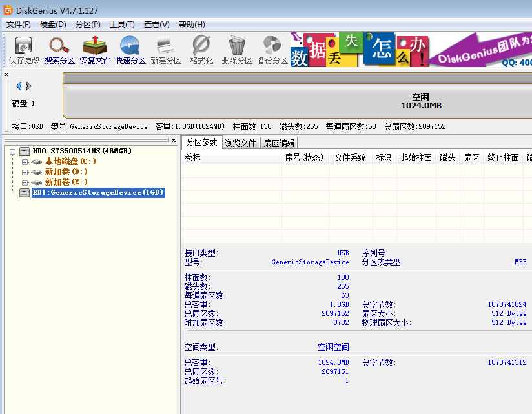Click the 空闲 1024.0MB free space block
Viewport: 532px width, 414px height.
(x=298, y=101)
